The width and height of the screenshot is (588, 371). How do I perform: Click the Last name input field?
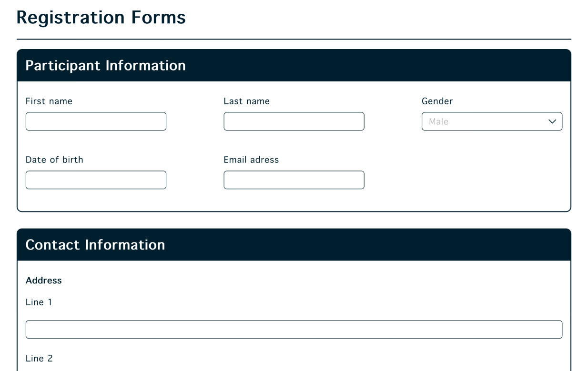pos(294,121)
